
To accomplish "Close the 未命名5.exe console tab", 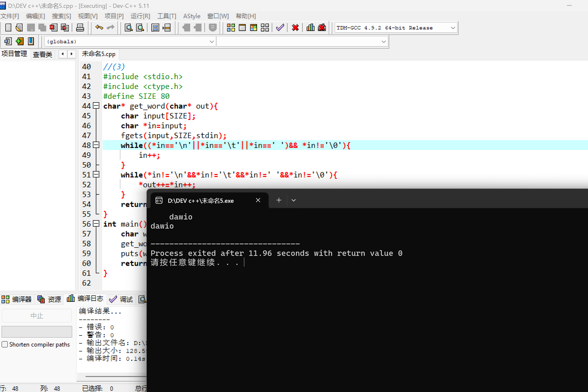I will [258, 200].
